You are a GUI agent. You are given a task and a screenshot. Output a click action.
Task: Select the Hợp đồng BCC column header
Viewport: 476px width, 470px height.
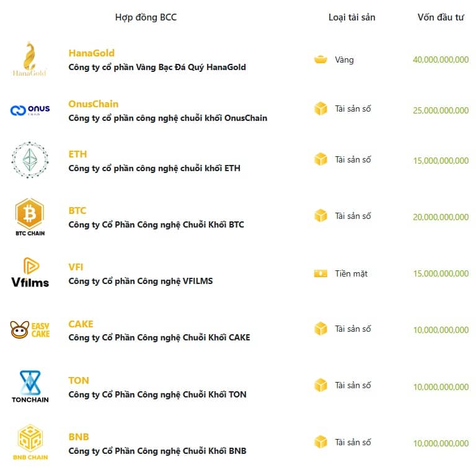click(x=146, y=17)
